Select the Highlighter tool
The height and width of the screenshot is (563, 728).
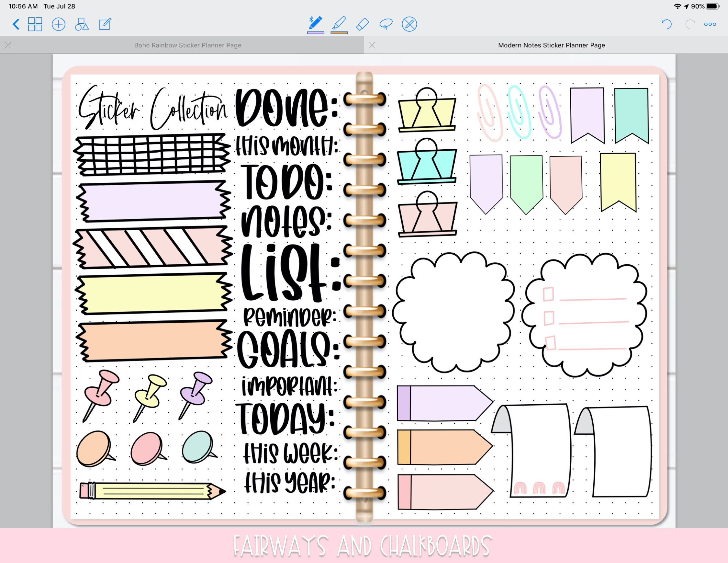(339, 22)
